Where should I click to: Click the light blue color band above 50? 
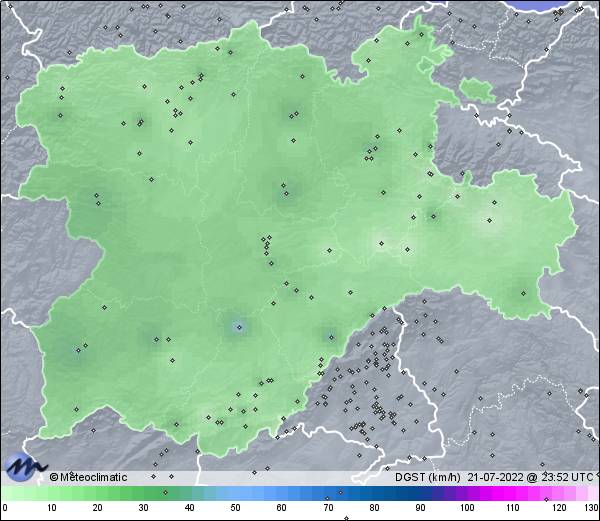coord(236,493)
